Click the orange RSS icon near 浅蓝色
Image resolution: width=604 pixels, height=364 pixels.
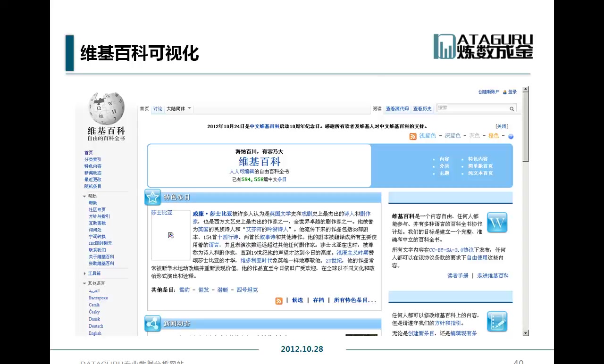pyautogui.click(x=413, y=136)
